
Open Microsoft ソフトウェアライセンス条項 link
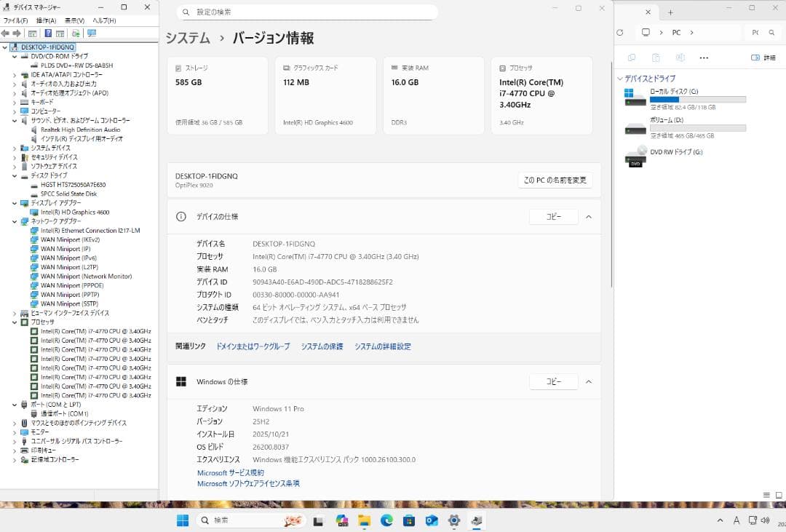(248, 484)
